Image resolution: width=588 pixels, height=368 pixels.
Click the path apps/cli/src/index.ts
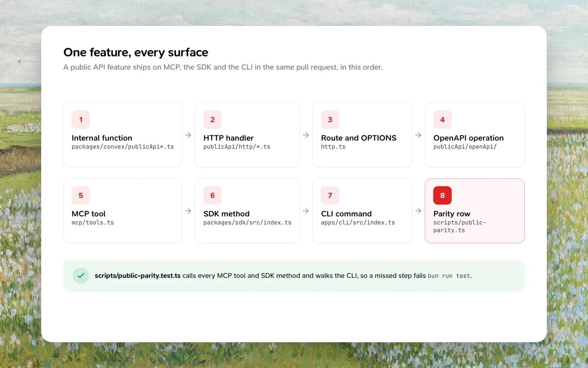pos(358,223)
